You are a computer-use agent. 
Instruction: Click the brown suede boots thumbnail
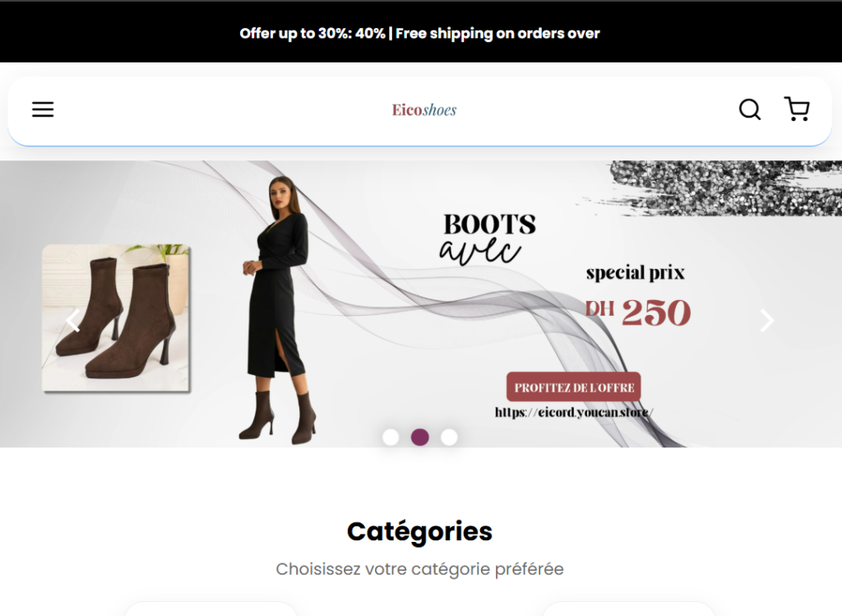[116, 318]
